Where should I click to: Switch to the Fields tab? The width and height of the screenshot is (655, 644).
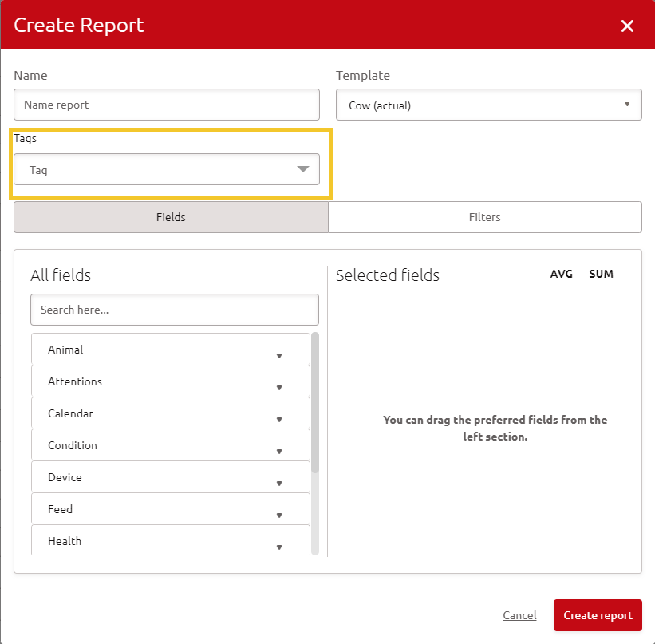(171, 217)
